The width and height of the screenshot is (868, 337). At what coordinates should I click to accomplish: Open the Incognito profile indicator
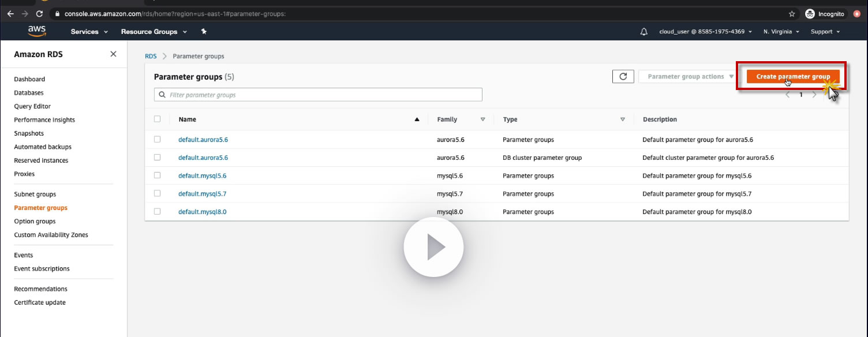pos(825,13)
